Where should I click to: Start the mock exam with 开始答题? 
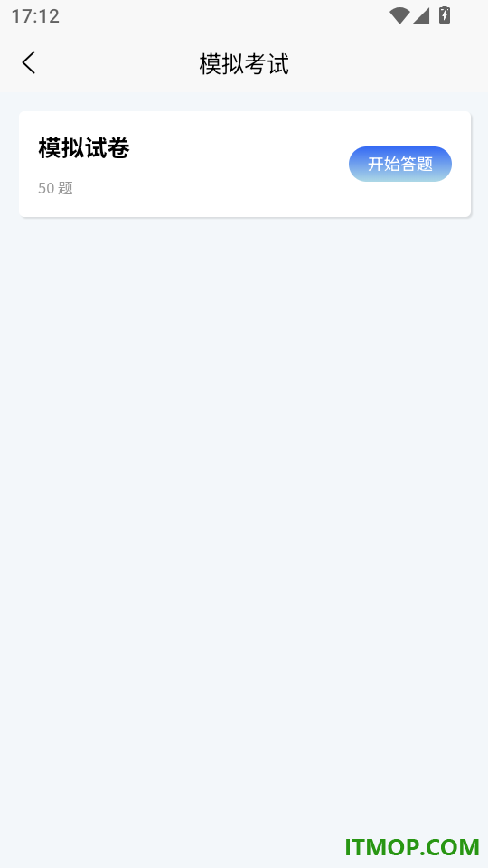[400, 164]
